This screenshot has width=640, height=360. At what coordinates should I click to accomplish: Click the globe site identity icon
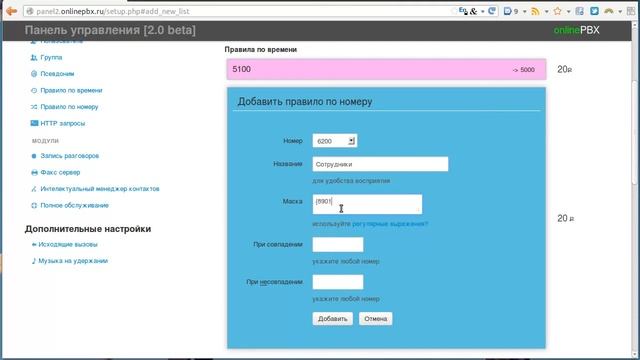click(x=29, y=11)
